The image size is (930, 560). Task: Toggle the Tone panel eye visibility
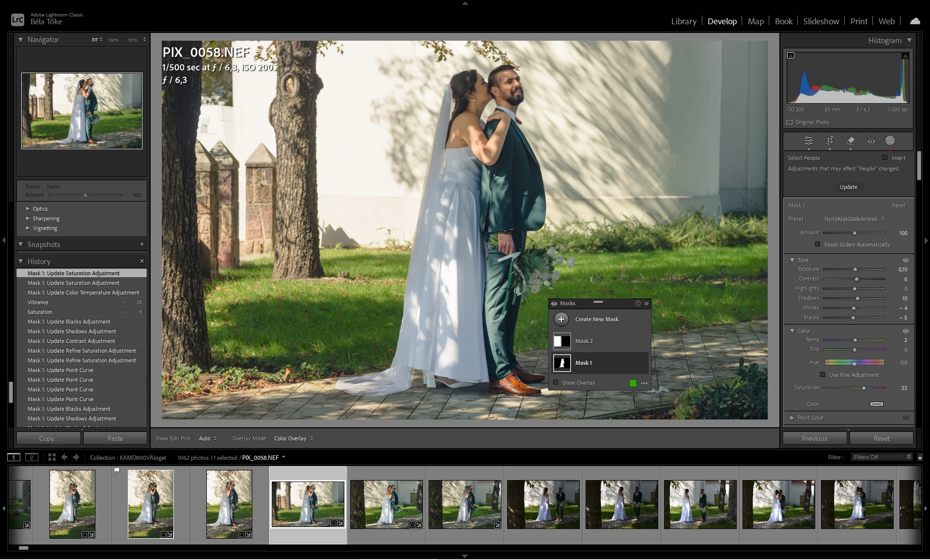tap(905, 260)
